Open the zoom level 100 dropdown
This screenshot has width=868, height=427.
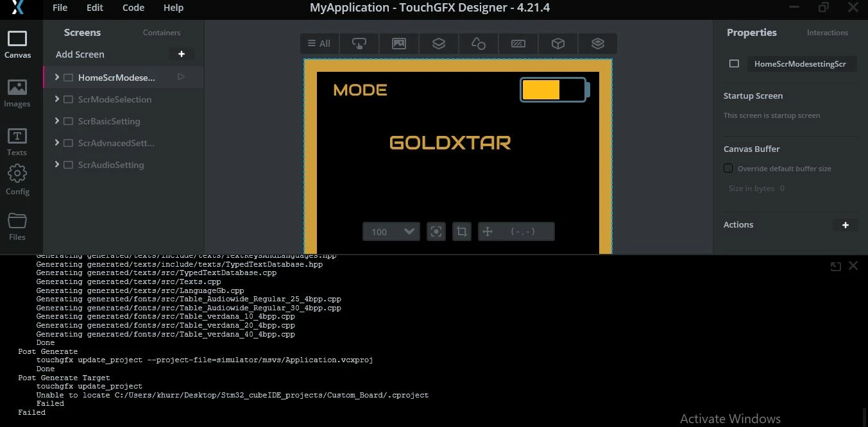[x=391, y=231]
